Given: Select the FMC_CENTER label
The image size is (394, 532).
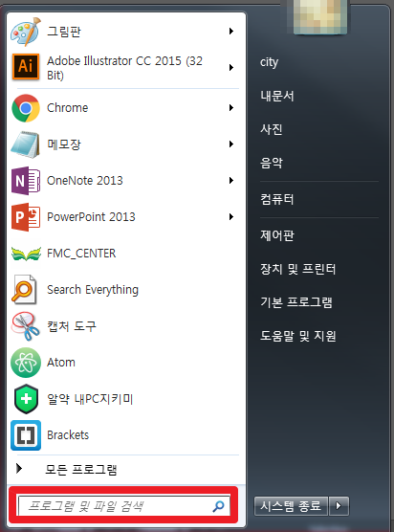Looking at the screenshot, I should click(x=81, y=254).
